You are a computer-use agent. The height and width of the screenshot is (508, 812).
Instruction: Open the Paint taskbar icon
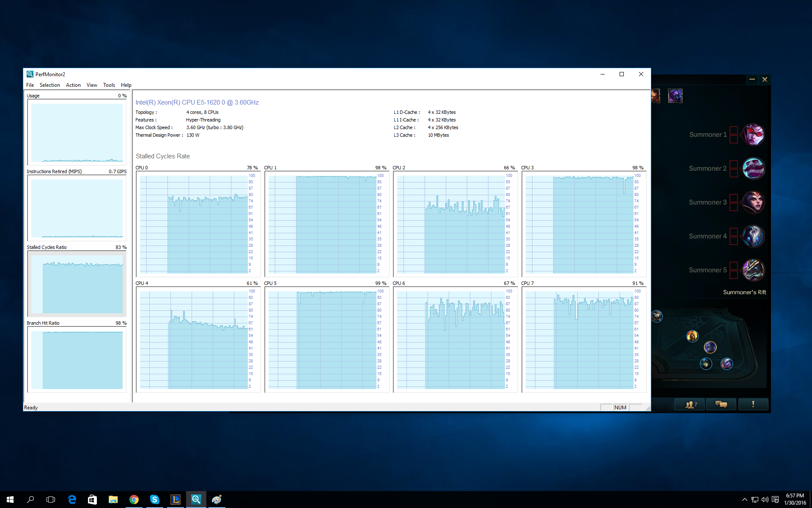click(x=217, y=500)
